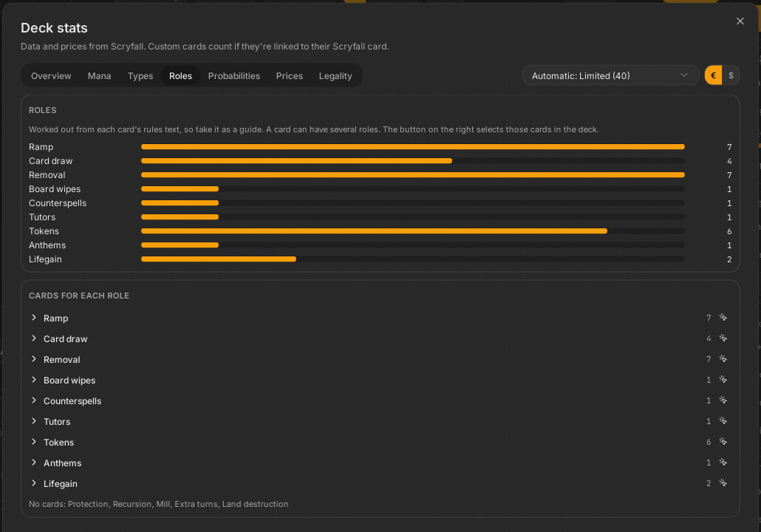This screenshot has width=761, height=532.
Task: Click the Counterspells progress bar
Action: (412, 203)
